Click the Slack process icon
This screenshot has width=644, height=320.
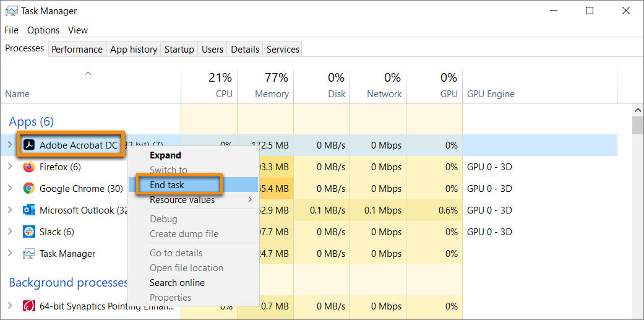click(x=28, y=232)
